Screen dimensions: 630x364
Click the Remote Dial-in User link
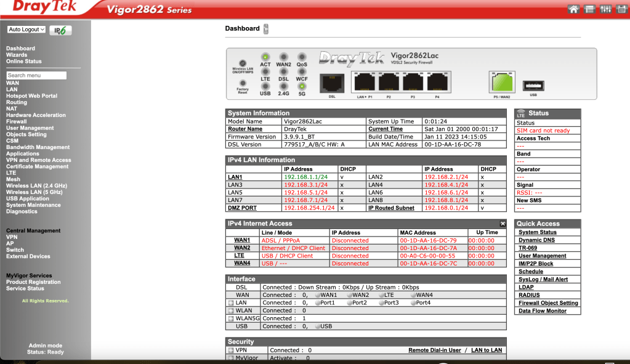(x=435, y=350)
